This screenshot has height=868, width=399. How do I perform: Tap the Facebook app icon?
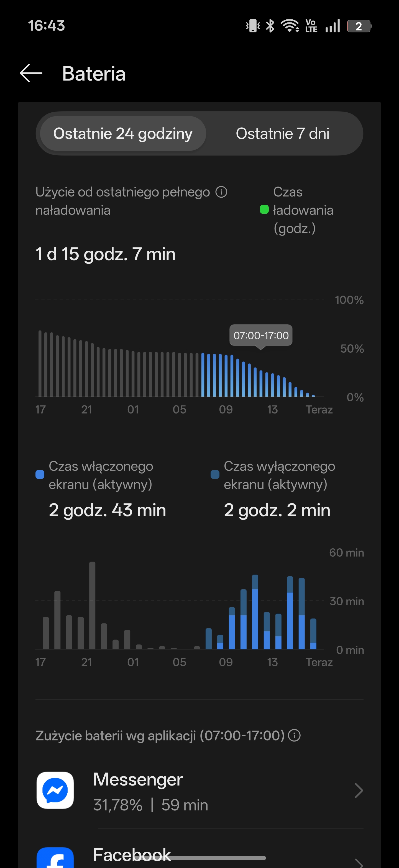(x=55, y=857)
